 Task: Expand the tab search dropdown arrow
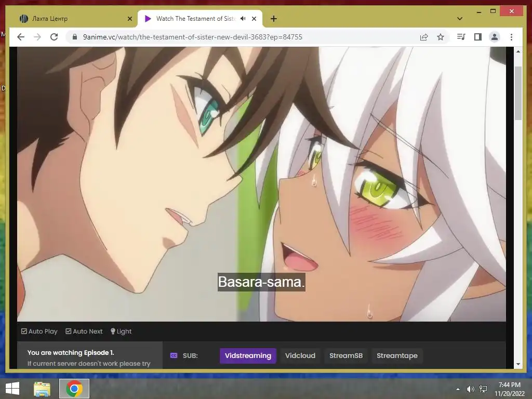point(460,19)
